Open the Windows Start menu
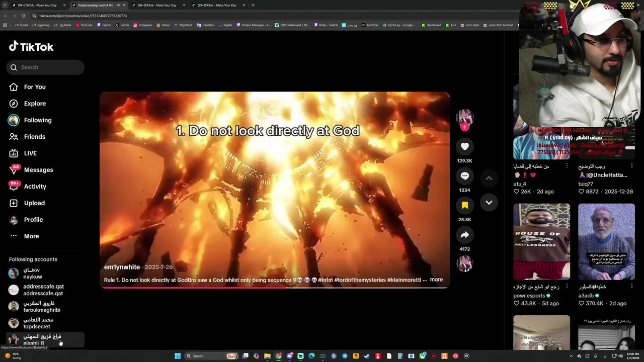Screen dimensions: 644x362 tap(178, 356)
